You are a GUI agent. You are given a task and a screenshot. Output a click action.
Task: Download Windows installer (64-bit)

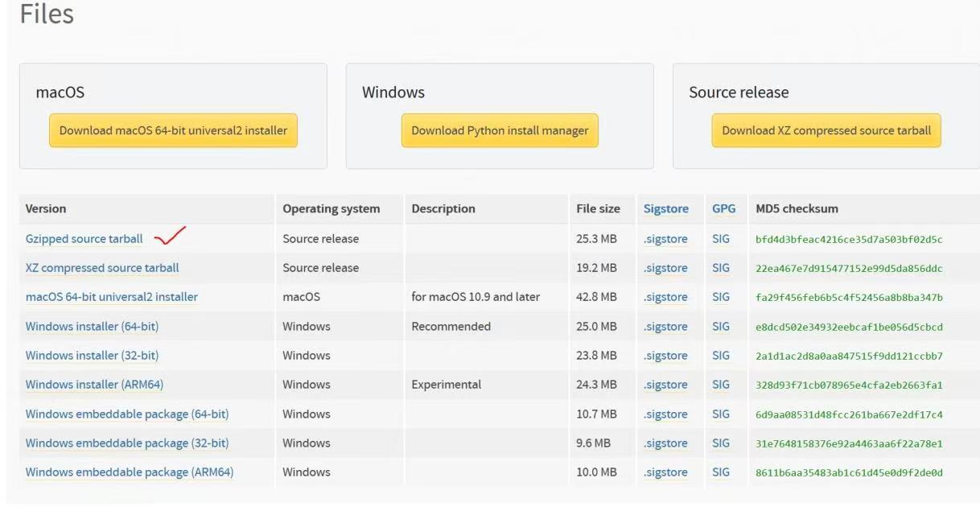(x=92, y=327)
